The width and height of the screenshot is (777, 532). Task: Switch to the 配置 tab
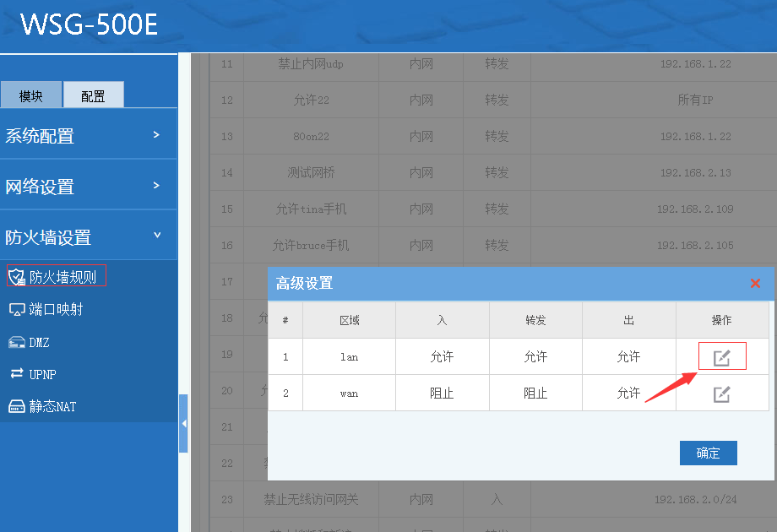click(93, 95)
